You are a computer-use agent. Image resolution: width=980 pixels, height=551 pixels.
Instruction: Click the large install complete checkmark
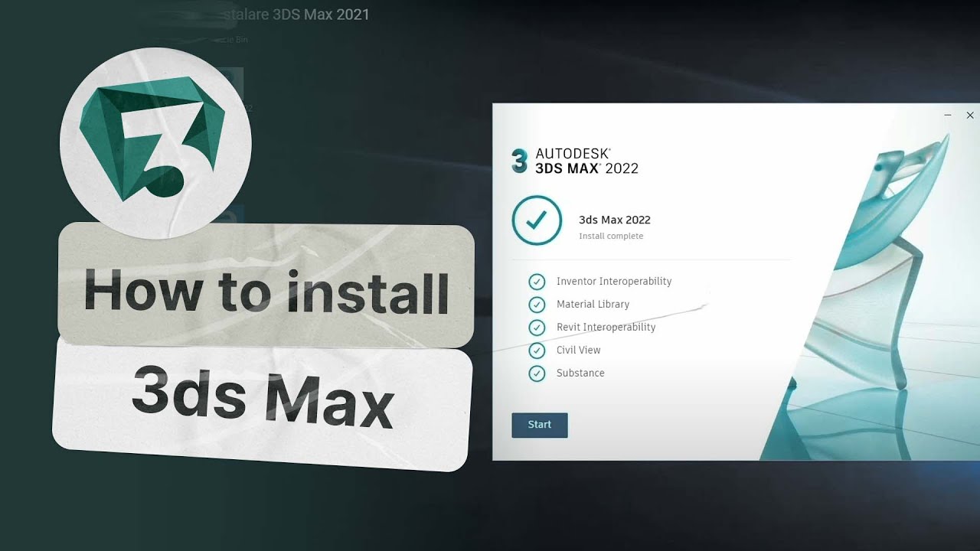pyautogui.click(x=537, y=220)
